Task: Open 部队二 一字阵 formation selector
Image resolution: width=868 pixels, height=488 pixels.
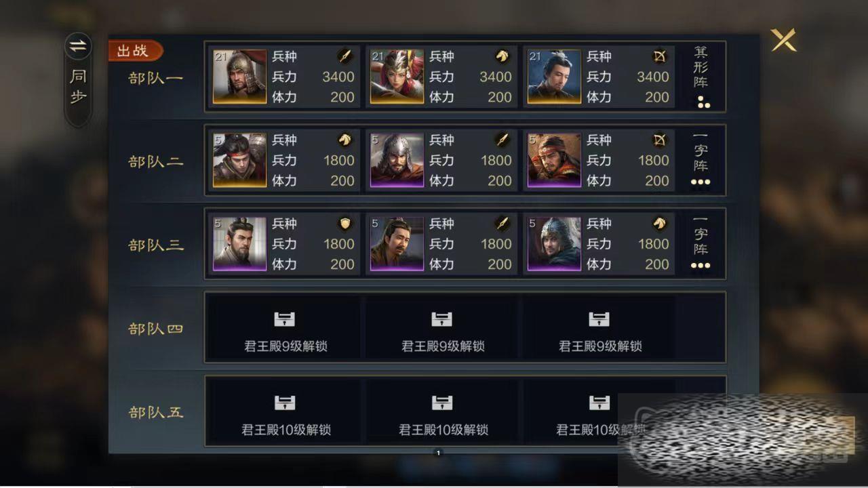Action: pyautogui.click(x=701, y=160)
